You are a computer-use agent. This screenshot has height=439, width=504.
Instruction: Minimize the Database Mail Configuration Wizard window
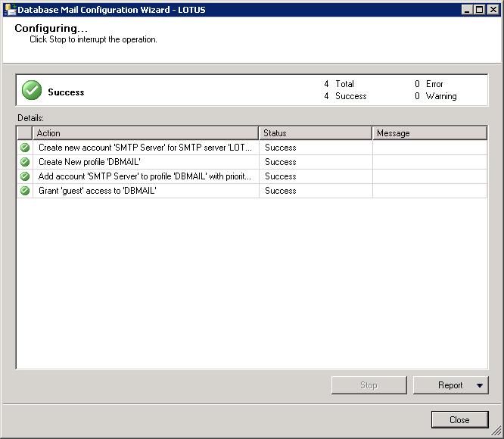467,10
